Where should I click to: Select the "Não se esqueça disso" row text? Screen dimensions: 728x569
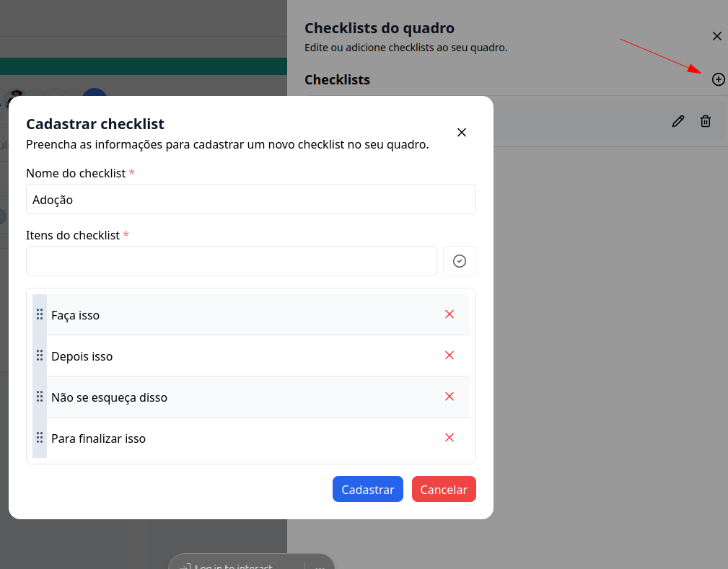[109, 397]
